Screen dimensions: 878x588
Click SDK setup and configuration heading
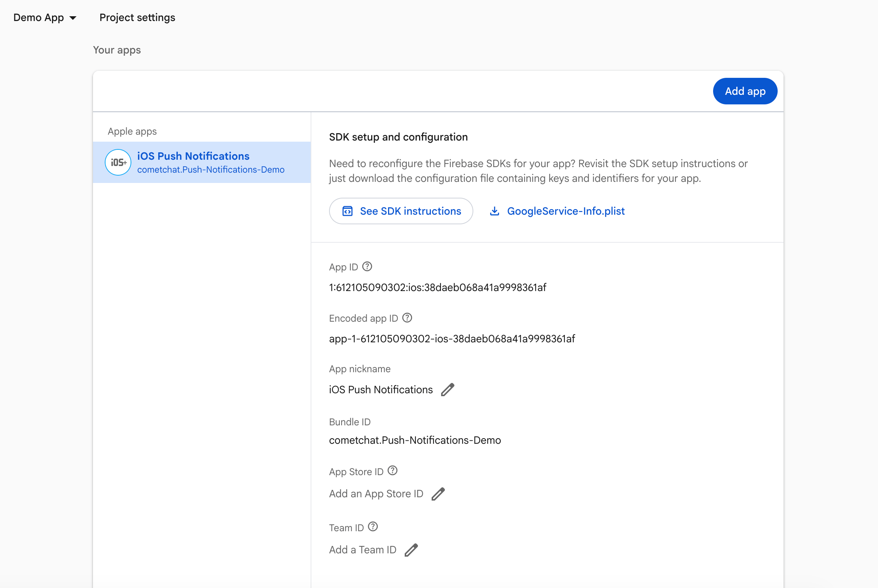[398, 137]
